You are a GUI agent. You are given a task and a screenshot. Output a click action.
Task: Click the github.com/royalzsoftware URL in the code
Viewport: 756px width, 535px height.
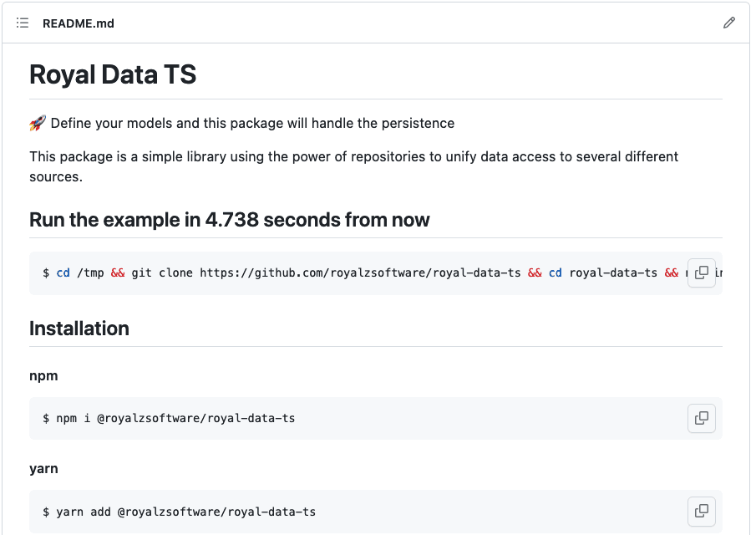click(x=360, y=273)
